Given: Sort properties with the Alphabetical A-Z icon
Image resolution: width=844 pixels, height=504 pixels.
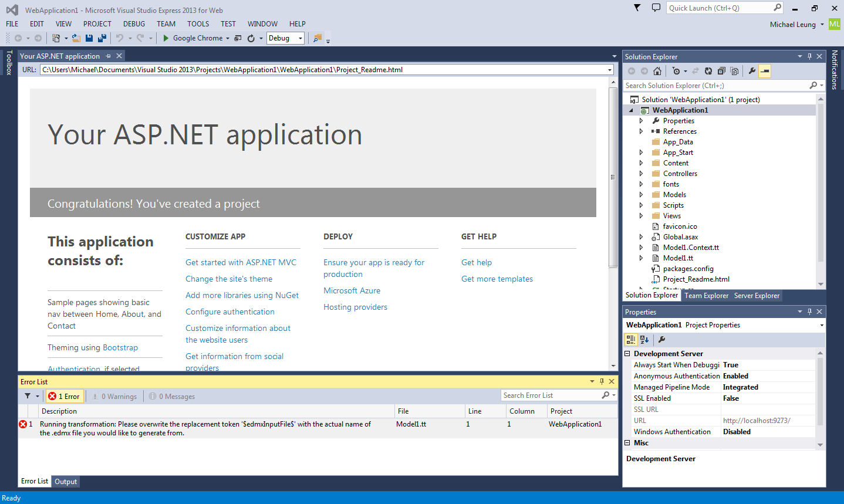Looking at the screenshot, I should [644, 339].
